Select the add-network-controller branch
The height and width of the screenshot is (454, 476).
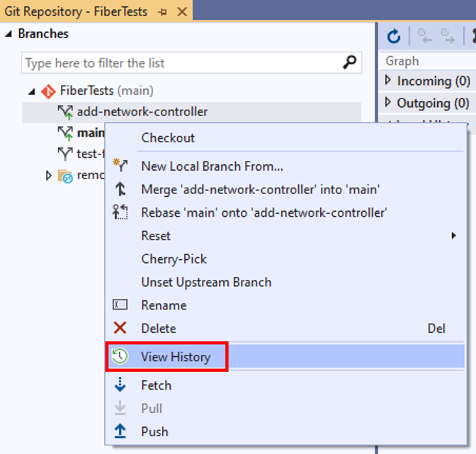[142, 112]
